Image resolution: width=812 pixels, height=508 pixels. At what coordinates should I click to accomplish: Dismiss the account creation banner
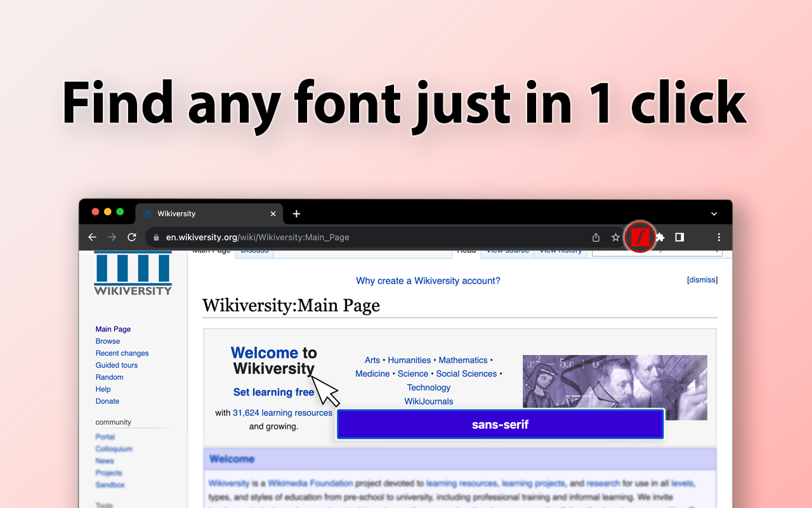pos(702,279)
